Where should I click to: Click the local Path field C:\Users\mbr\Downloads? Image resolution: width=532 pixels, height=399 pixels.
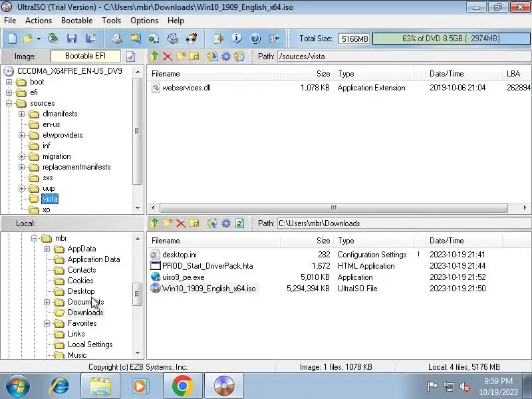[404, 223]
